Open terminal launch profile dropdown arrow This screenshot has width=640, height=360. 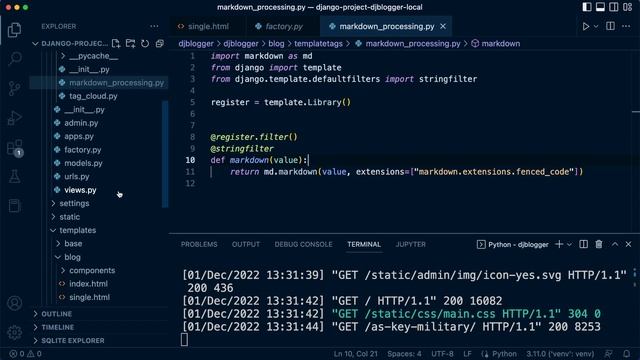pos(569,244)
